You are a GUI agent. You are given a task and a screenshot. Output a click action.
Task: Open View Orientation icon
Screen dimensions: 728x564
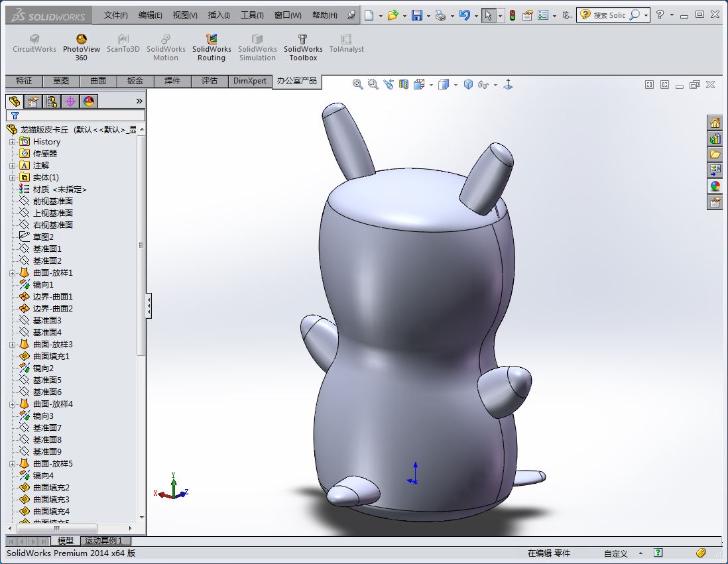pyautogui.click(x=419, y=84)
